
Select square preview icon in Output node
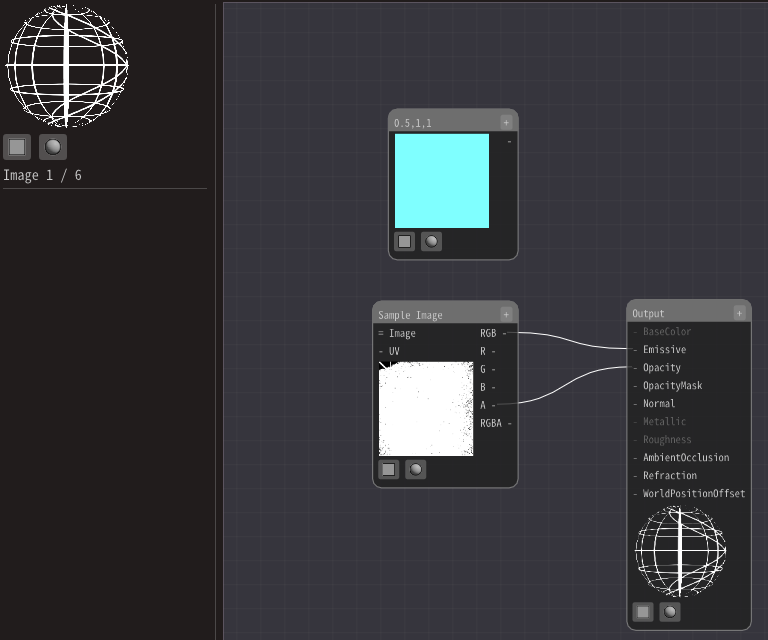[643, 611]
